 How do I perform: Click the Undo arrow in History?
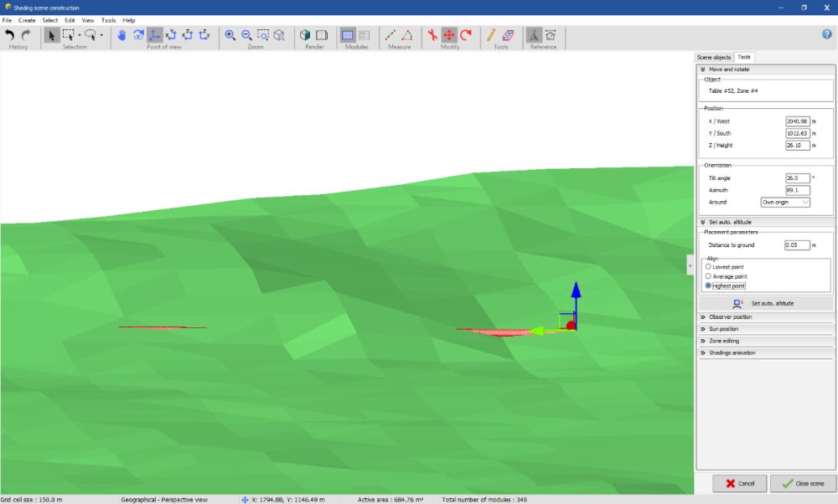tap(10, 35)
